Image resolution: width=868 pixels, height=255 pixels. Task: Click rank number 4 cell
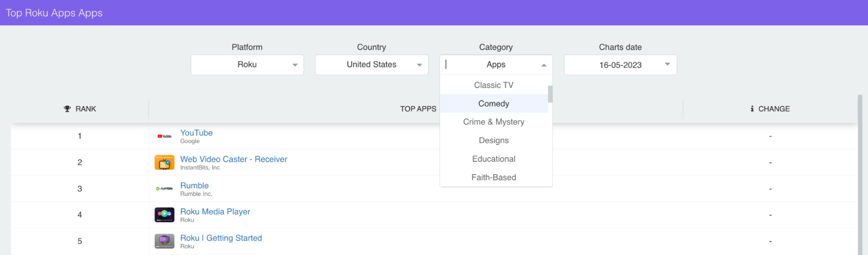(80, 215)
